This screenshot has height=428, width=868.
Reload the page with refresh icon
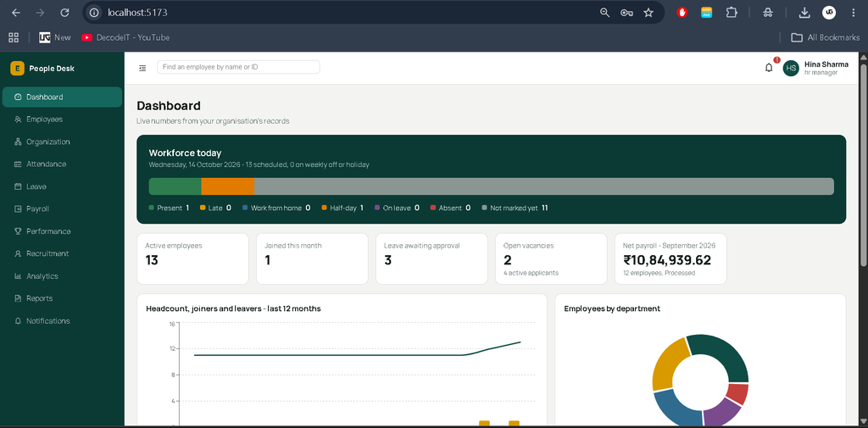pos(64,13)
